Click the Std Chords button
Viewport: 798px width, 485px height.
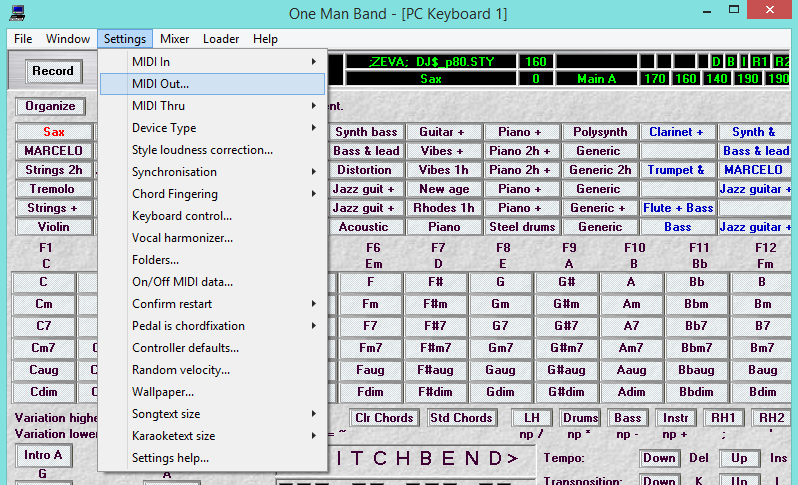[461, 418]
